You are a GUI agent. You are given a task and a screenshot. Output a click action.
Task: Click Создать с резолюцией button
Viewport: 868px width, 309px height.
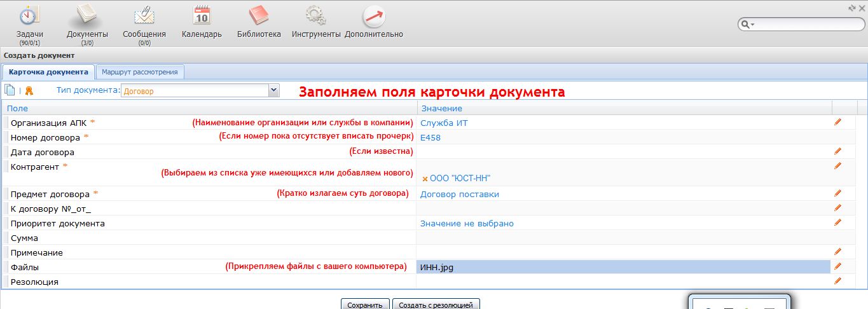[x=436, y=305]
